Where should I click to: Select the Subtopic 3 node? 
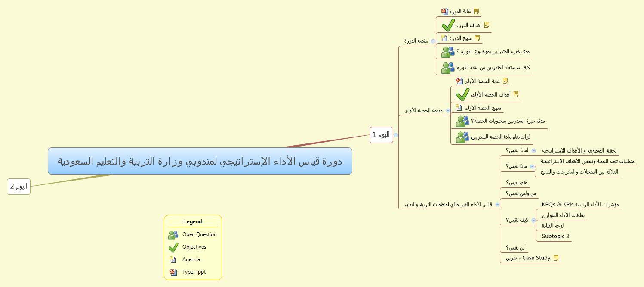(x=555, y=236)
